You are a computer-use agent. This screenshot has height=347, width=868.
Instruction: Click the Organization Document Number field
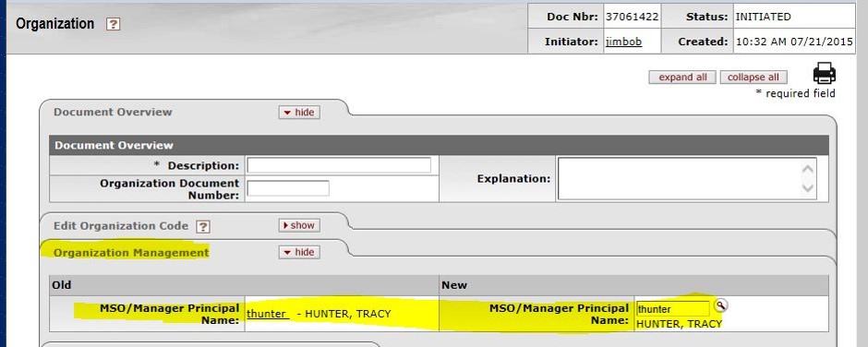(288, 188)
